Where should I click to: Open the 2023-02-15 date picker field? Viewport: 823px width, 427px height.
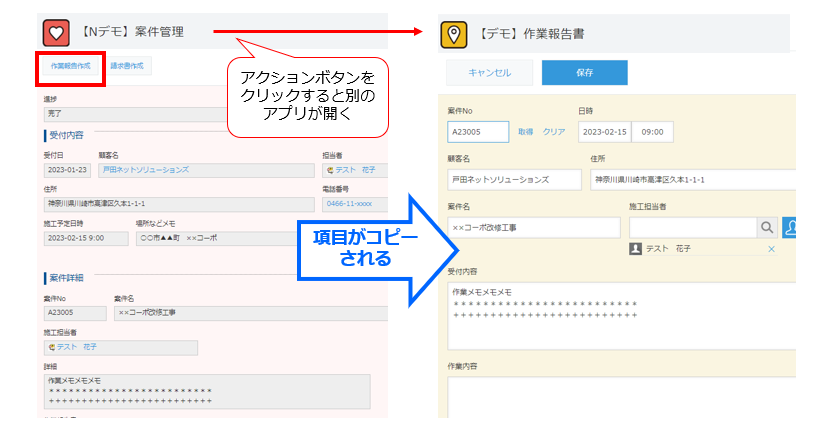point(603,132)
